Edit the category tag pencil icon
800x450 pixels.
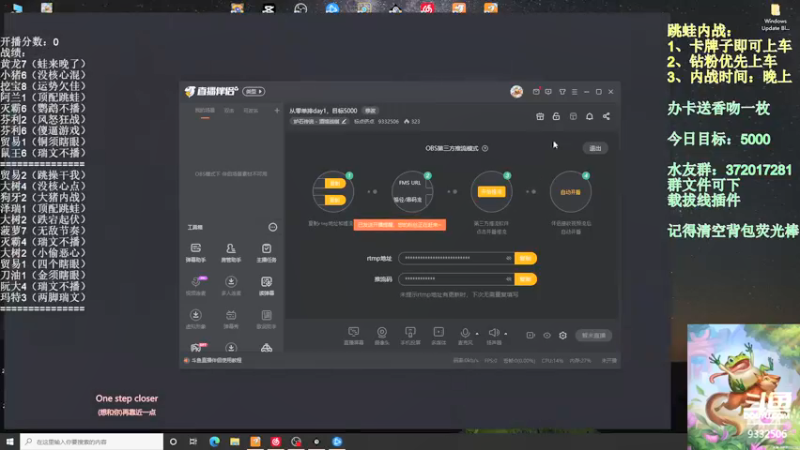[x=344, y=121]
